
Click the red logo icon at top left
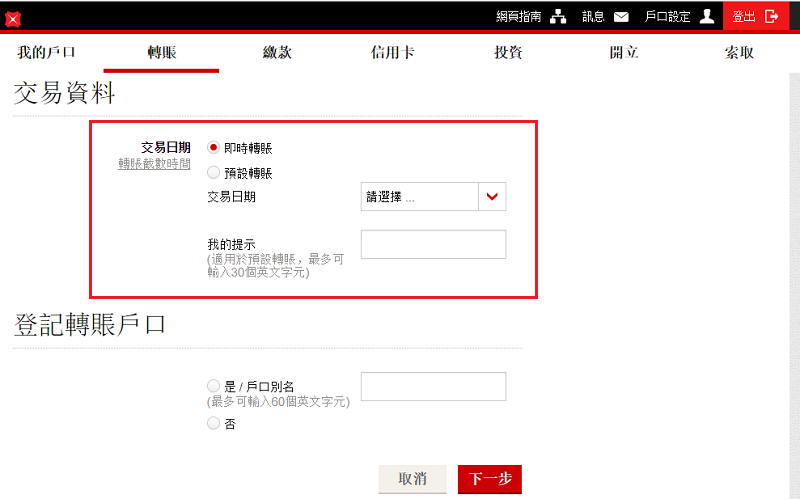pyautogui.click(x=13, y=19)
